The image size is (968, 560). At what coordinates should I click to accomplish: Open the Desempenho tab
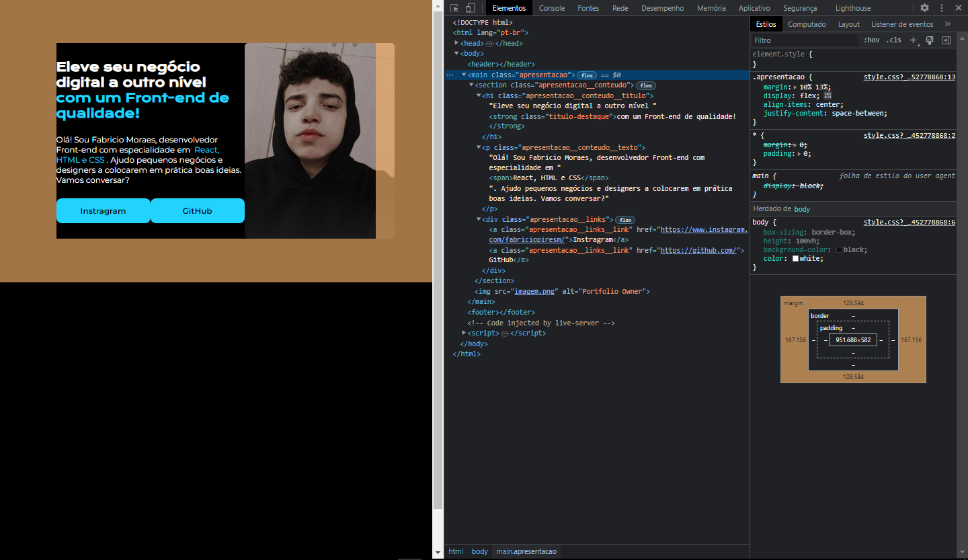(x=662, y=8)
